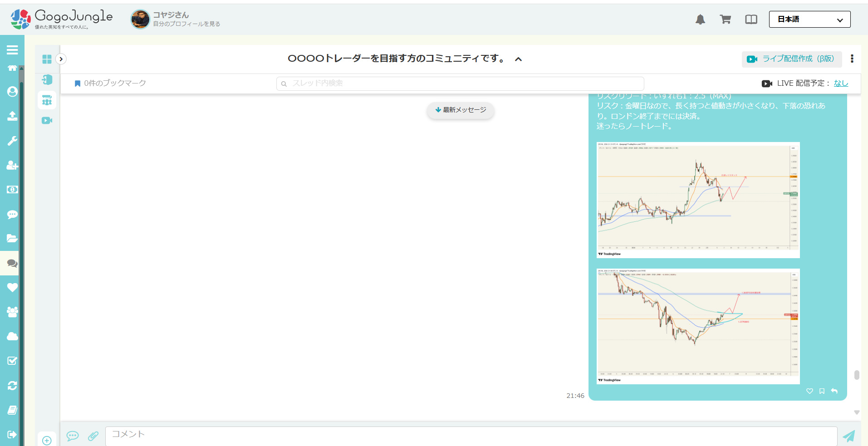Open favorites via the sidebar heart icon
The height and width of the screenshot is (446, 868).
(x=12, y=288)
